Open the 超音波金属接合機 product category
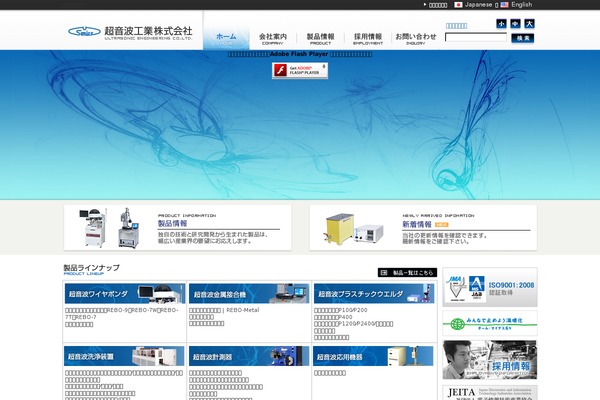 click(x=249, y=294)
